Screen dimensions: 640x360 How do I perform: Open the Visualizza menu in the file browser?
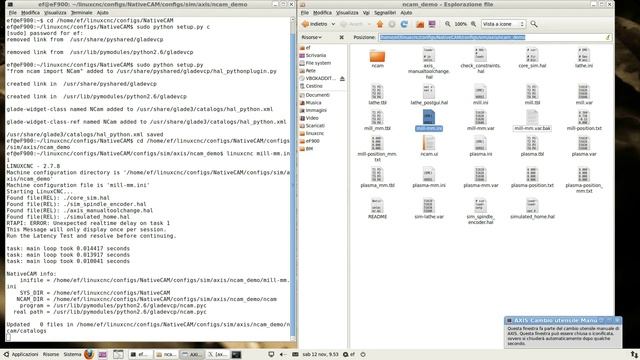[347, 13]
